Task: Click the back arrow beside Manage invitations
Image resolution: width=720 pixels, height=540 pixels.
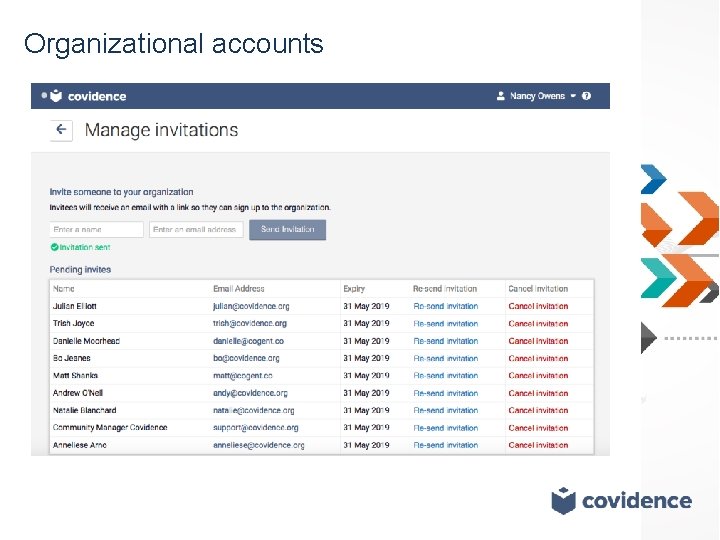Action: tap(61, 130)
